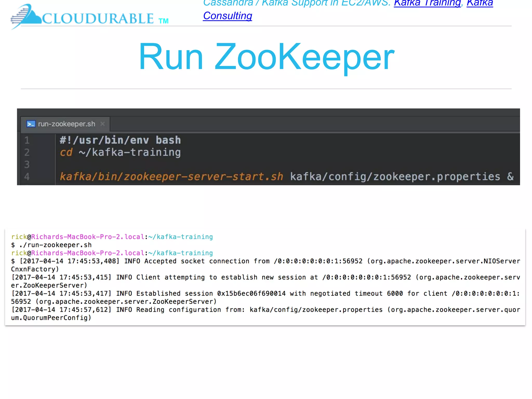Open the Consulting link text
Viewport: 532px width, 399px height.
point(228,16)
